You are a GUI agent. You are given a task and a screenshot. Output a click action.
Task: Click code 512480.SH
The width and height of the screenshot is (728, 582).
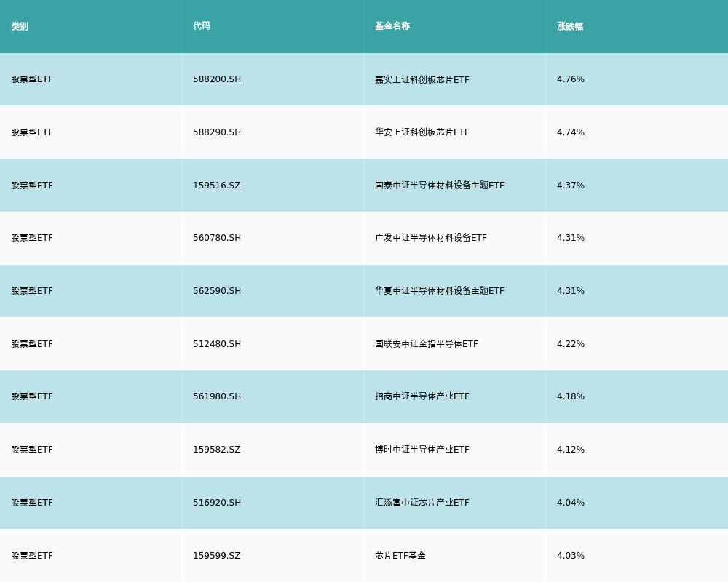[x=216, y=344]
